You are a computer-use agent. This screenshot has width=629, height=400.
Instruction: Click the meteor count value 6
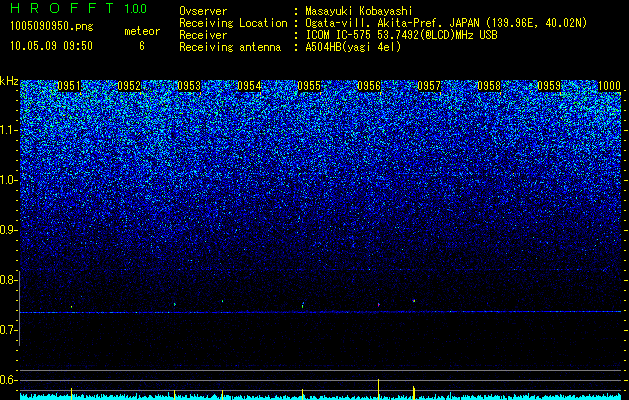[x=142, y=46]
